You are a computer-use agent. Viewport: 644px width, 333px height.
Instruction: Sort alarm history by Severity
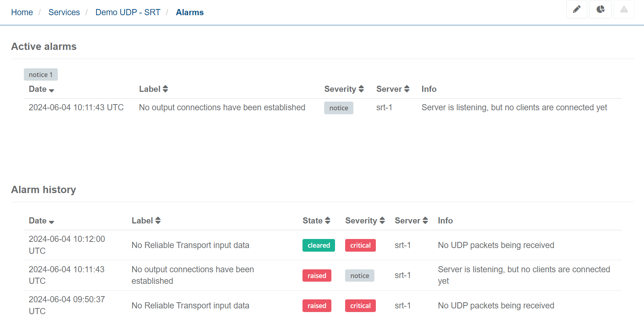tap(365, 221)
